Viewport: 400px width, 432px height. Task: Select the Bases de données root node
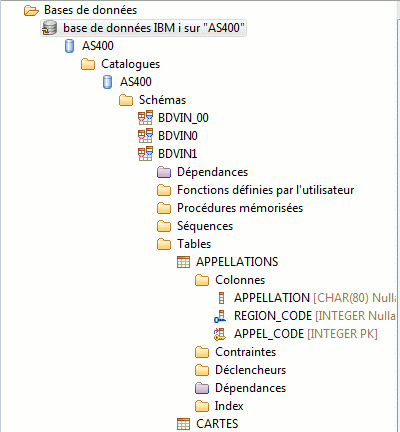91,10
